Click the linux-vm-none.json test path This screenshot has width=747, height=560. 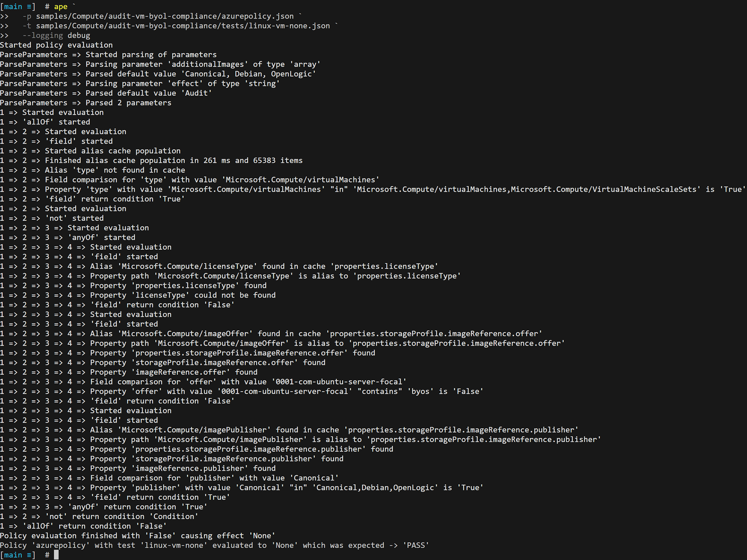pyautogui.click(x=183, y=26)
